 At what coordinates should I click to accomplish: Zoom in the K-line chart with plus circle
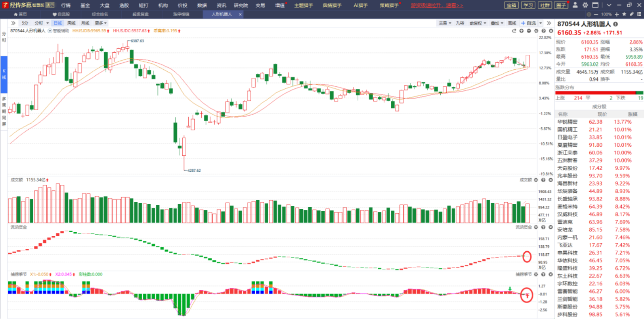[x=521, y=31]
